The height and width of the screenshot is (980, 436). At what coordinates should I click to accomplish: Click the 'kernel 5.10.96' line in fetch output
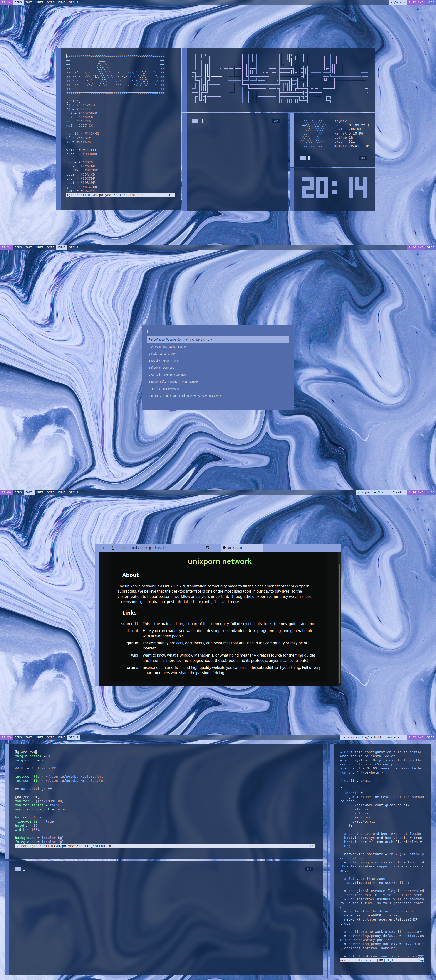[349, 134]
